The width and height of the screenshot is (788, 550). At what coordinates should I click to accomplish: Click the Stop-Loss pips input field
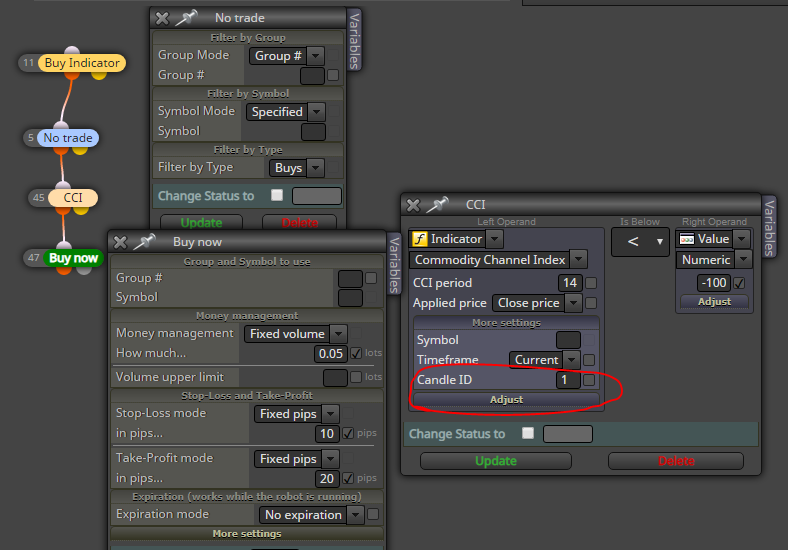327,433
